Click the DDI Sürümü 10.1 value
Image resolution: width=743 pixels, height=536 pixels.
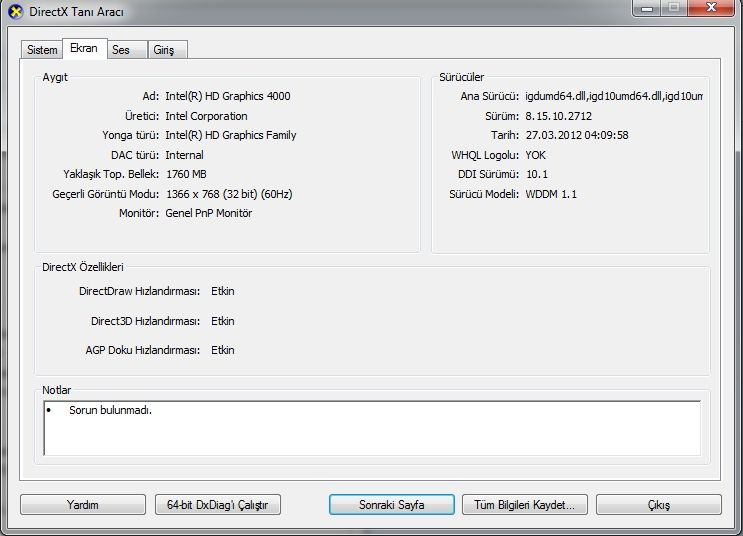537,174
